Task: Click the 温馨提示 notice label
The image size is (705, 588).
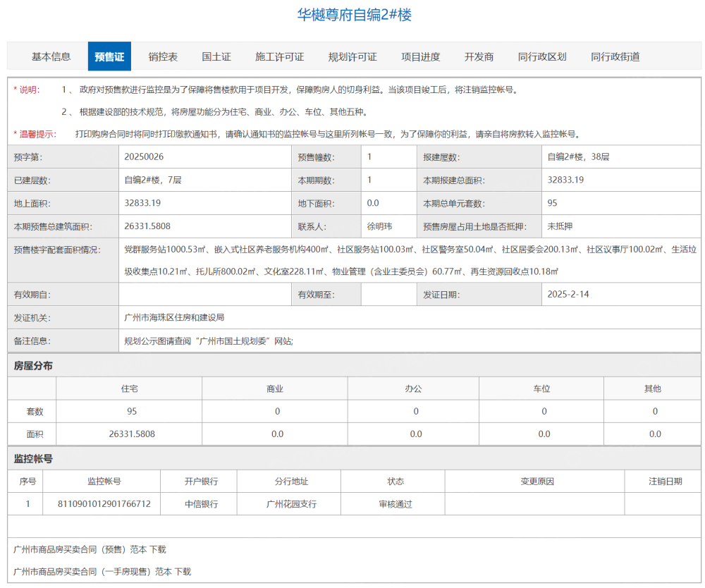Action: tap(35, 134)
